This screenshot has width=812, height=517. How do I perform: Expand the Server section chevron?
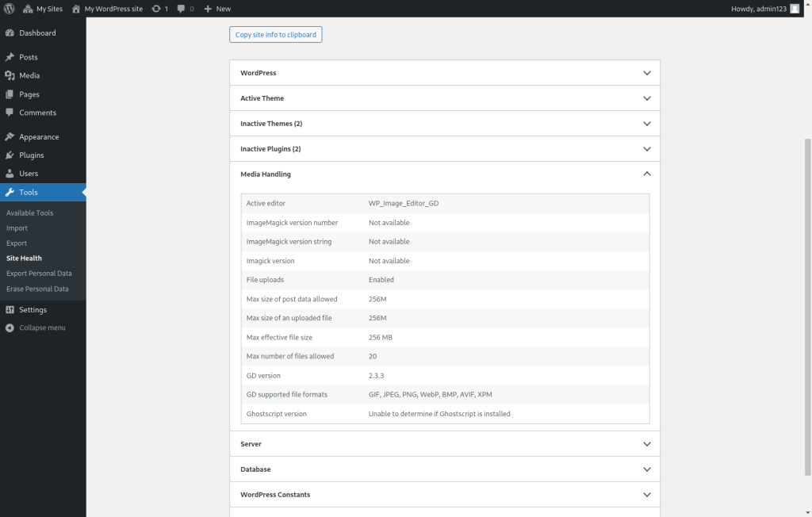[x=647, y=444]
